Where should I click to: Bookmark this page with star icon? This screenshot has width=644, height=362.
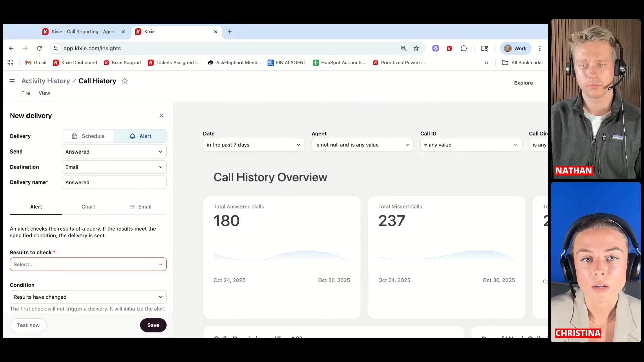pos(416,48)
